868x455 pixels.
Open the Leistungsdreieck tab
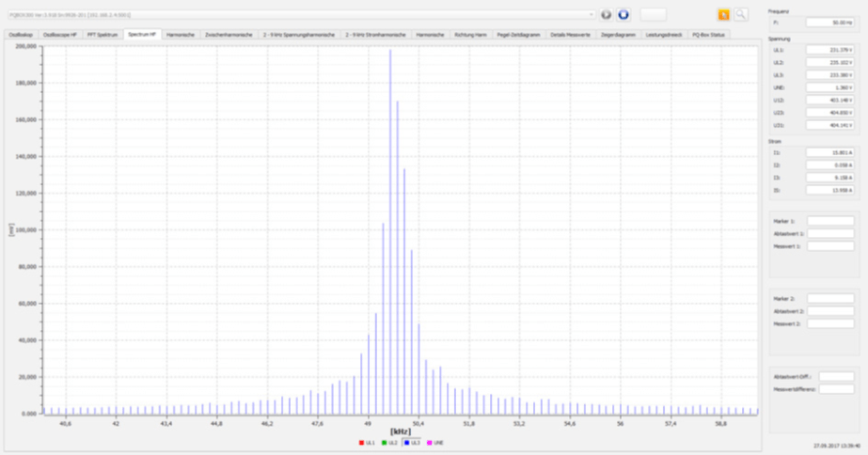(x=663, y=34)
